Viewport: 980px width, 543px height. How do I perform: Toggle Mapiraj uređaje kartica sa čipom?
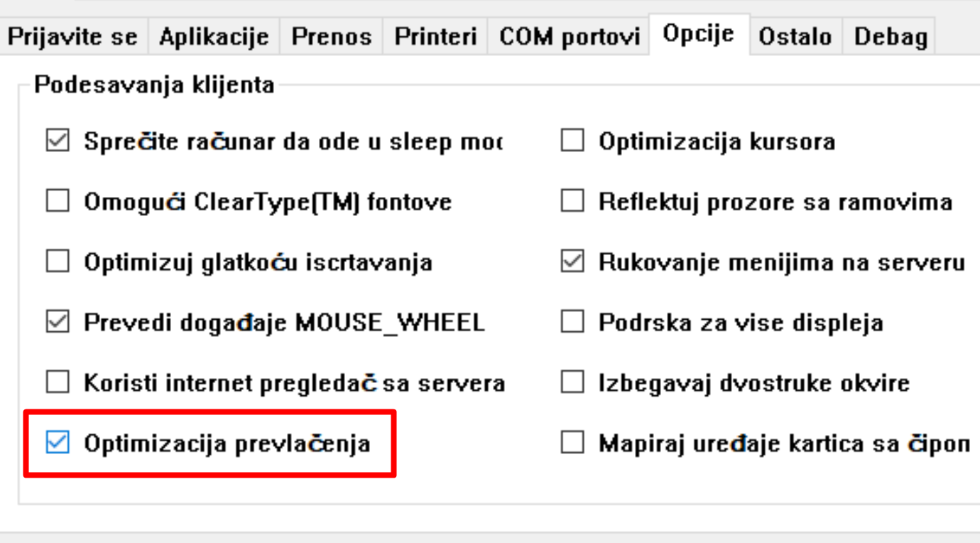572,443
